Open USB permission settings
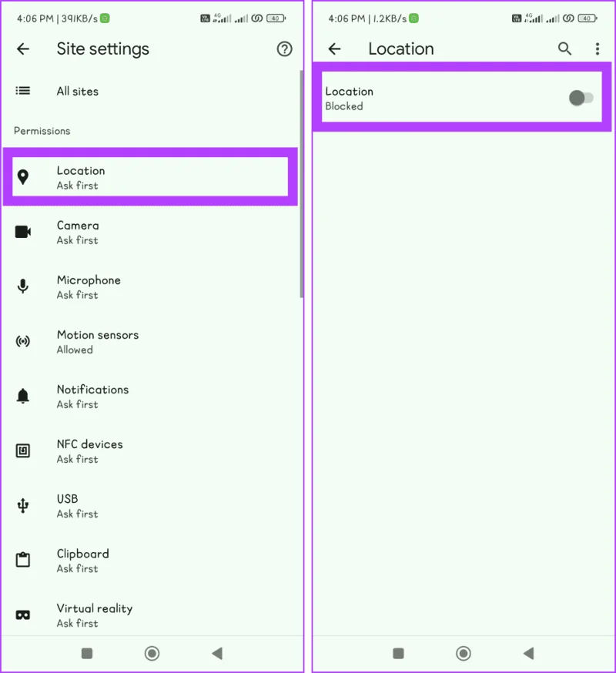The height and width of the screenshot is (673, 616). tap(151, 506)
